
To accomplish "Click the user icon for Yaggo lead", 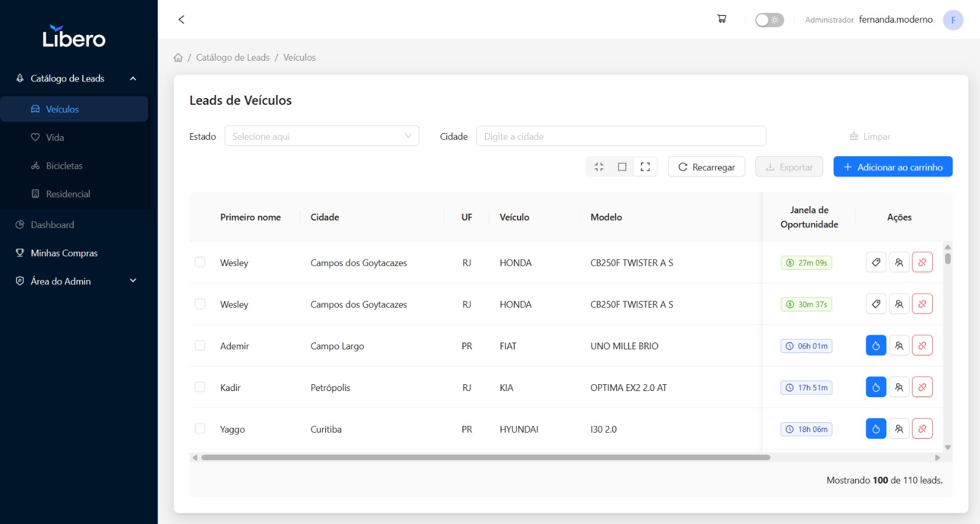I will tap(899, 429).
